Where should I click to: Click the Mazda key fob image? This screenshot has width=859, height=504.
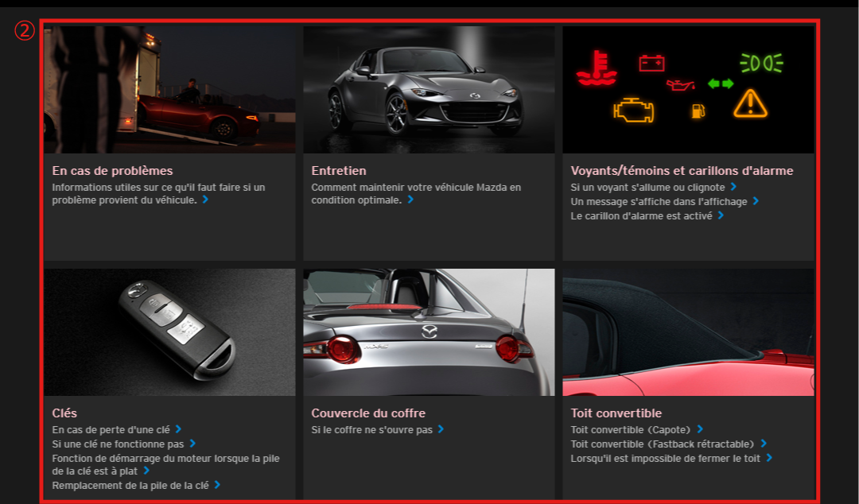169,332
